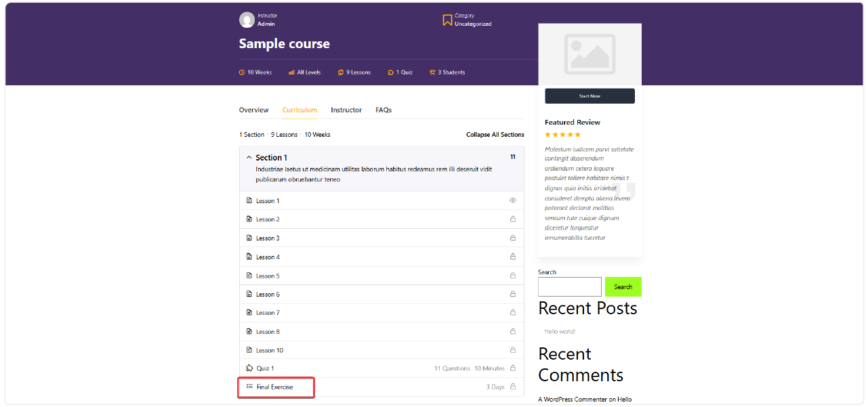Click Collapse All Sections
The image size is (868, 407).
(x=495, y=135)
